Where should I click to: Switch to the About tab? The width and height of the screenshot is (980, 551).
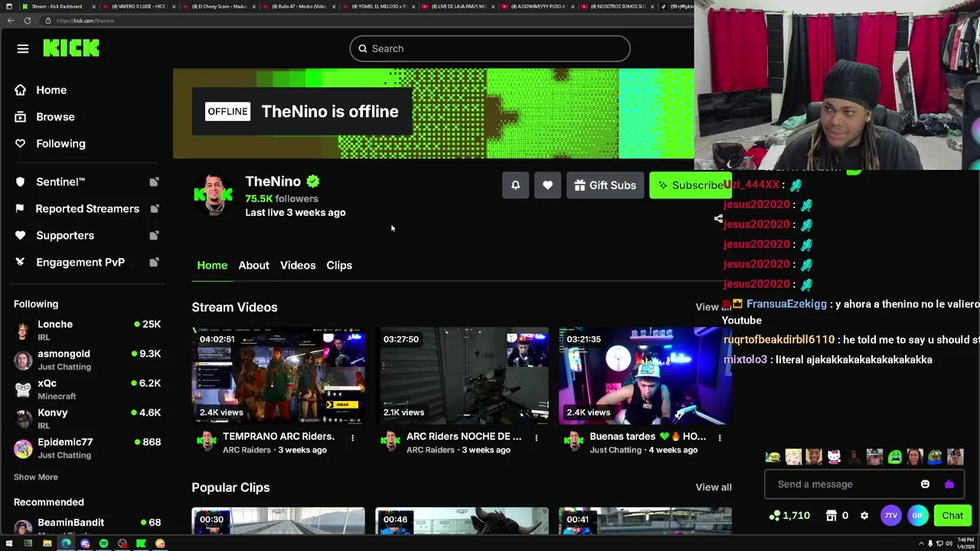[253, 265]
